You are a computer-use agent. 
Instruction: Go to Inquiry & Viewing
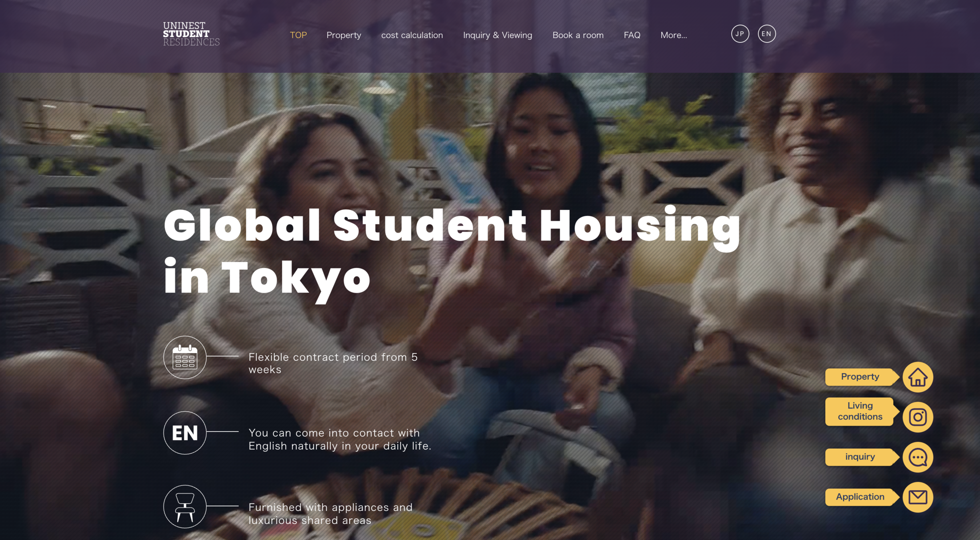pyautogui.click(x=497, y=35)
